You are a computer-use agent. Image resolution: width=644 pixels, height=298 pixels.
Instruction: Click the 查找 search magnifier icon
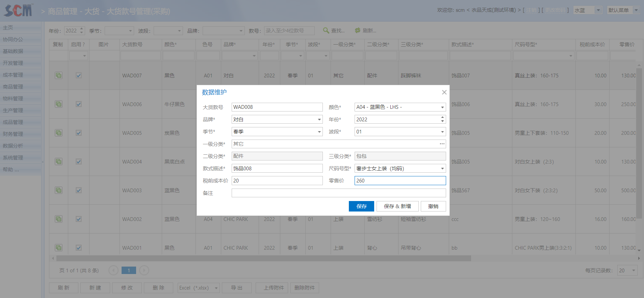coord(326,30)
